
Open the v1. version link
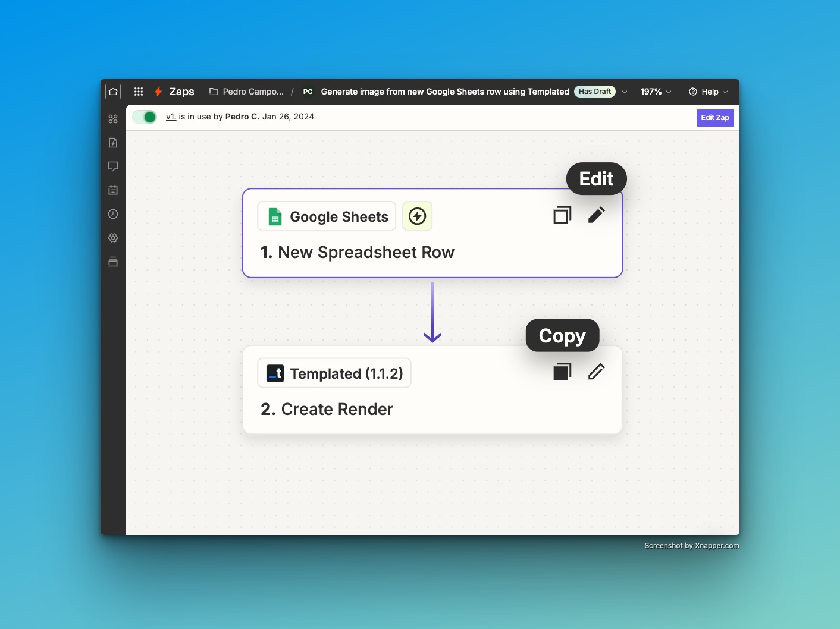(x=171, y=117)
